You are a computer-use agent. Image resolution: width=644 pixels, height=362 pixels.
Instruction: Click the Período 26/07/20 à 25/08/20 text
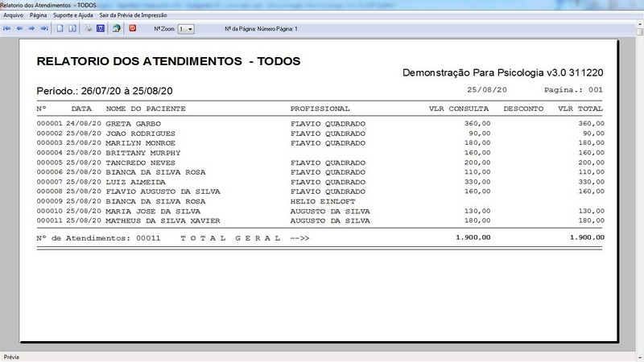pyautogui.click(x=105, y=91)
